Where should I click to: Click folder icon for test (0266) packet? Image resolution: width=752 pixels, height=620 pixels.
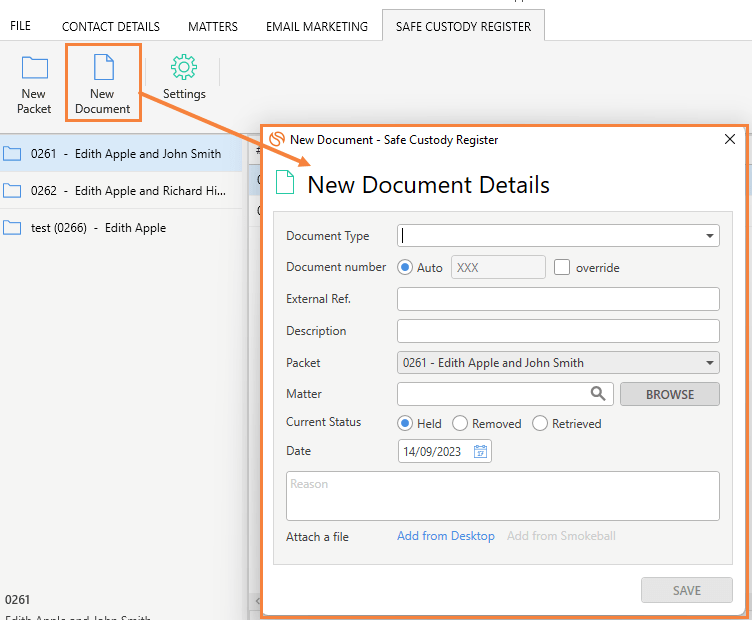point(12,228)
